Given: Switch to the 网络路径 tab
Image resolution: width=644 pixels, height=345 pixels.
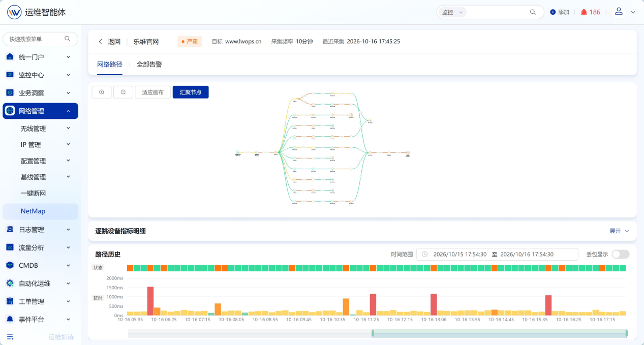Looking at the screenshot, I should click(x=110, y=65).
